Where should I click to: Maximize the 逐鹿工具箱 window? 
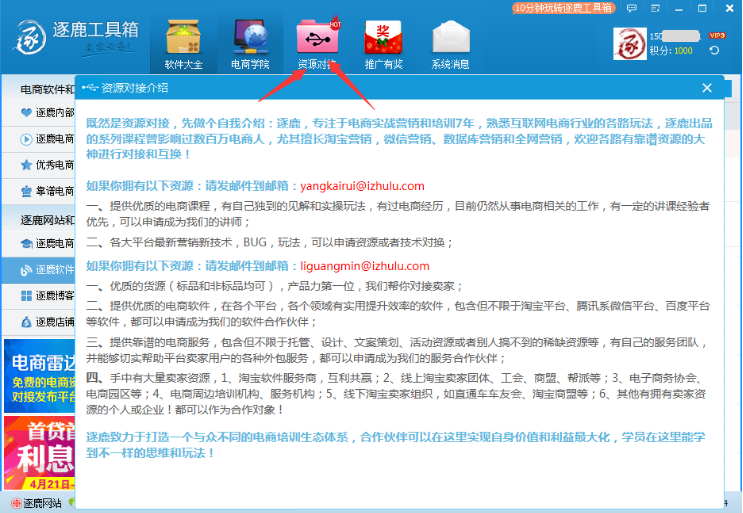tap(702, 8)
